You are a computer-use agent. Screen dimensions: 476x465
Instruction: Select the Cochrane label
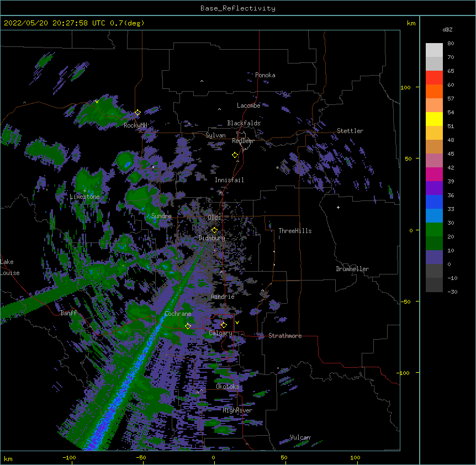click(178, 314)
